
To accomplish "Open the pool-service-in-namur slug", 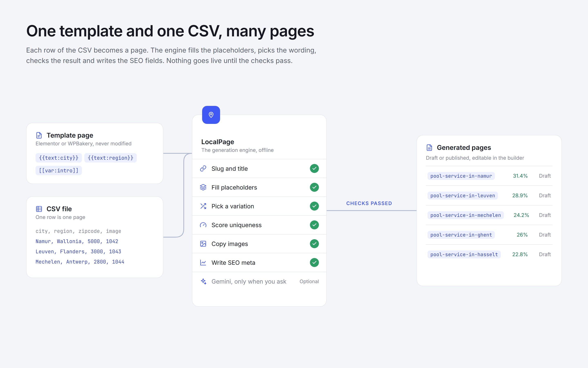I will pyautogui.click(x=461, y=176).
